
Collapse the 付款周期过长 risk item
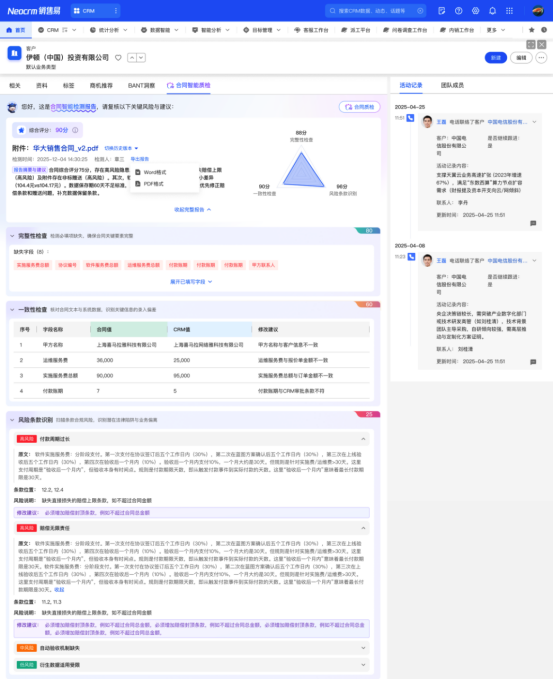pyautogui.click(x=363, y=439)
